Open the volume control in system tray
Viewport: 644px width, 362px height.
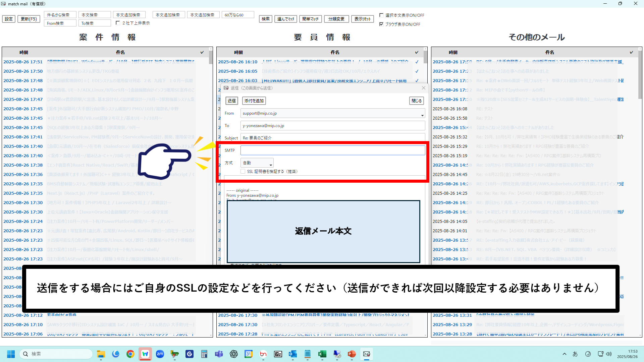(609, 354)
